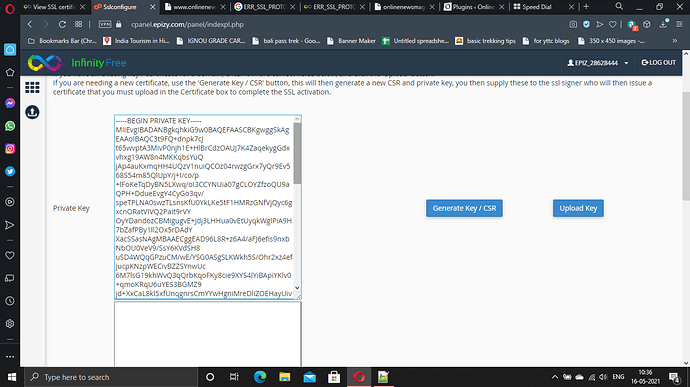Open history clock in sidebar
The height and width of the screenshot is (387, 690).
click(x=10, y=301)
